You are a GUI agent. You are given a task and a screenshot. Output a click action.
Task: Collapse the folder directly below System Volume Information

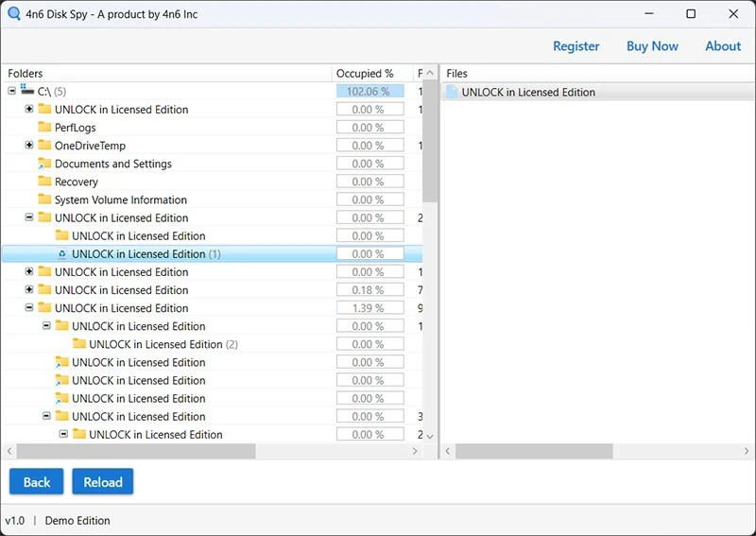pos(29,217)
